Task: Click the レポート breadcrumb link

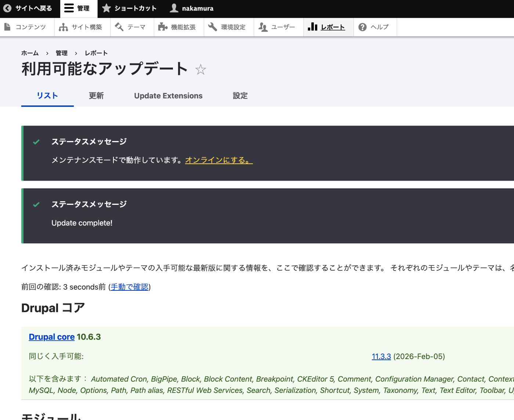Action: click(x=96, y=53)
